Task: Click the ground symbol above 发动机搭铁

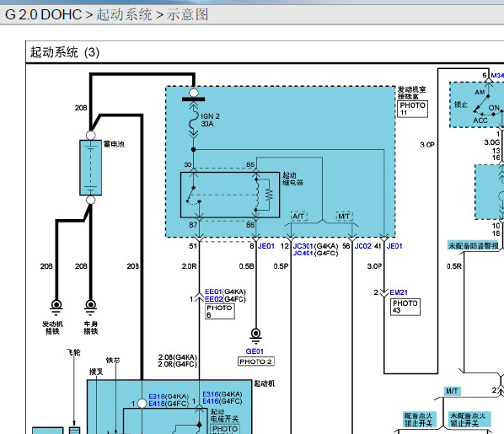Action: tap(56, 307)
